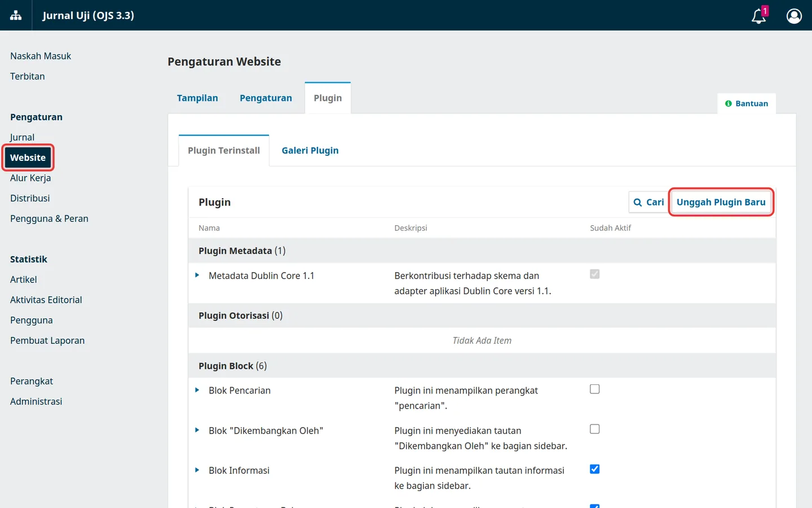Viewport: 812px width, 508px height.
Task: Expand the Blok "Dikembangkan Oleh" row
Action: coord(197,430)
